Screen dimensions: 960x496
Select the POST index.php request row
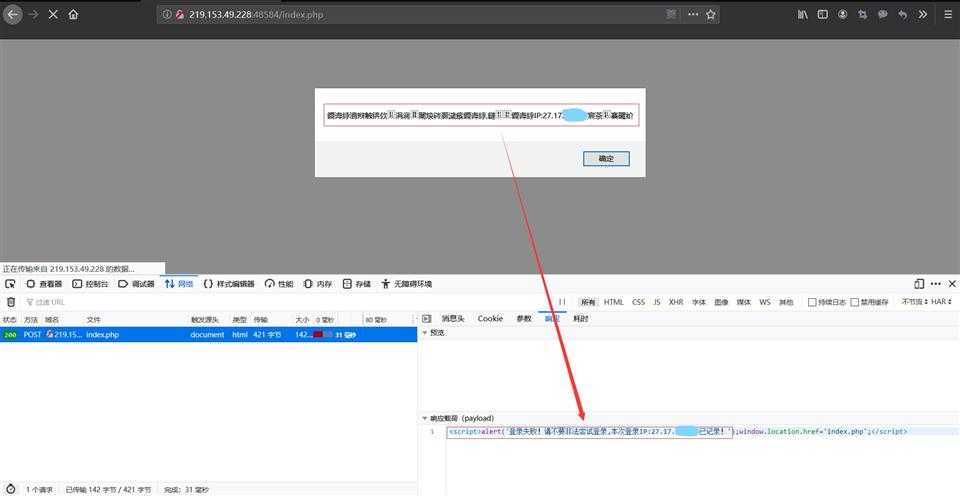click(x=208, y=335)
